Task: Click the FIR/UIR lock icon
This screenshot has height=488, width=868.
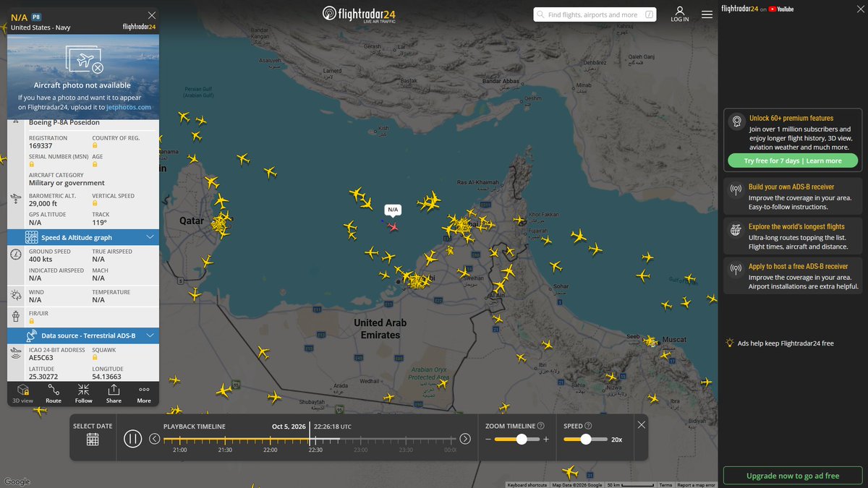Action: coord(32,322)
